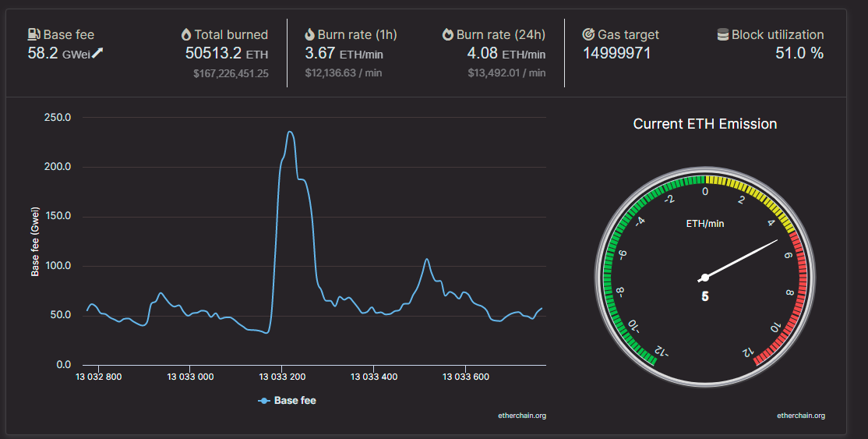Click the Base fee (Gwei) y-axis title

click(35, 242)
